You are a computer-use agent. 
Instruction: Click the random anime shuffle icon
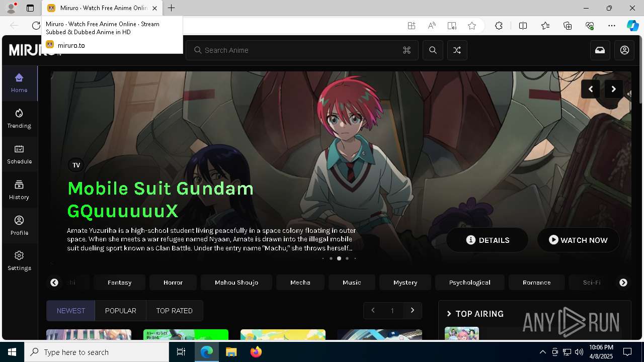click(x=457, y=50)
